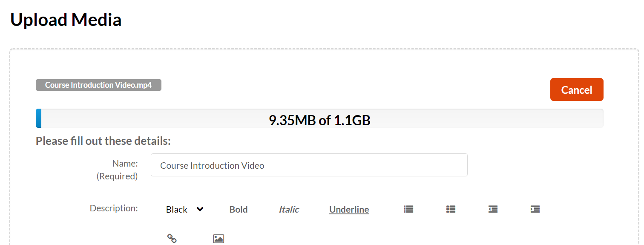The height and width of the screenshot is (245, 644).
Task: Insert a hyperlink with chain icon
Action: pyautogui.click(x=172, y=239)
